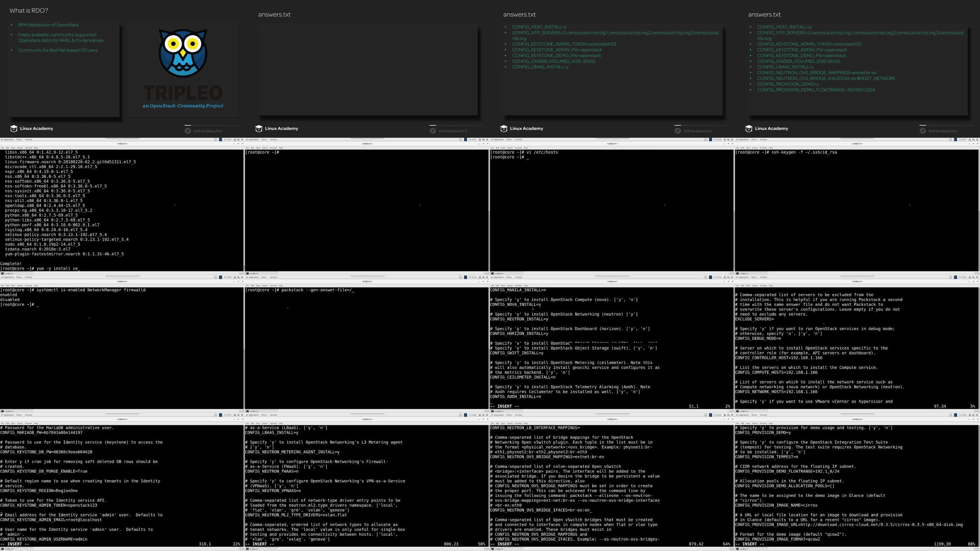Click the 'yum -y install ce' command line
This screenshot has height=551, width=980.
click(x=40, y=268)
